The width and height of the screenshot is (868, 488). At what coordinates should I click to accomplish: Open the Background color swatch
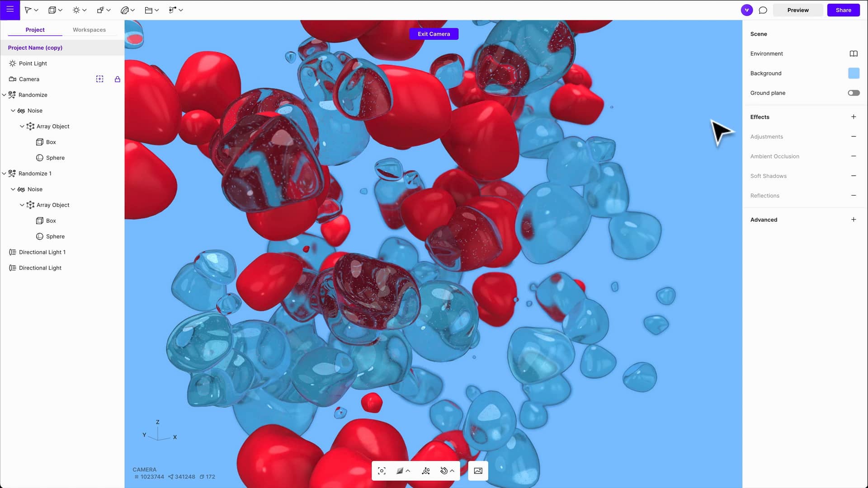(x=853, y=73)
